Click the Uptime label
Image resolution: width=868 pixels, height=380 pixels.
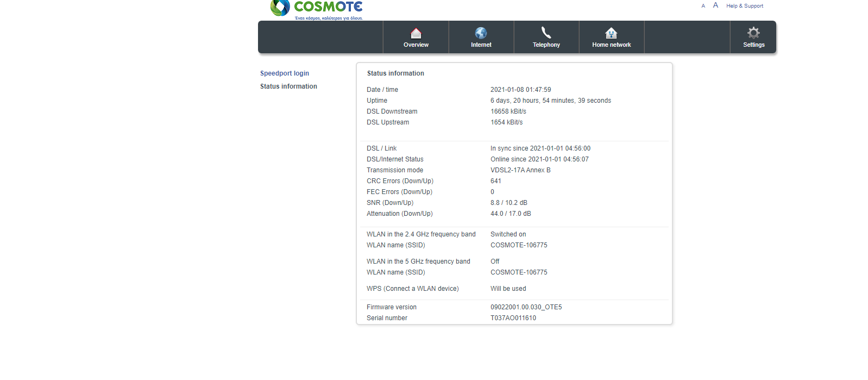click(377, 101)
